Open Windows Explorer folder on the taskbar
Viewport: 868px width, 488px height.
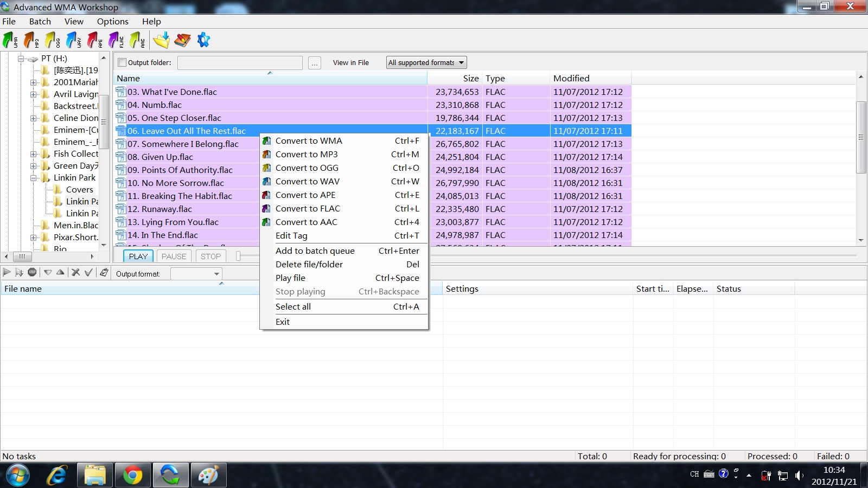(94, 476)
